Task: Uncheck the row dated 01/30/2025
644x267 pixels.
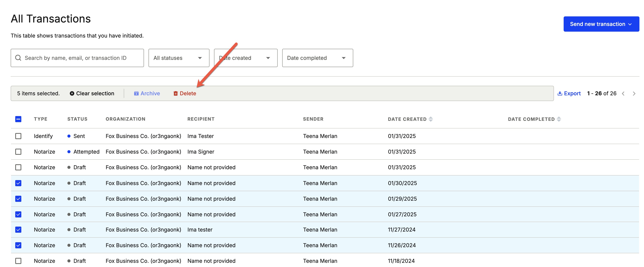Action: [x=18, y=183]
